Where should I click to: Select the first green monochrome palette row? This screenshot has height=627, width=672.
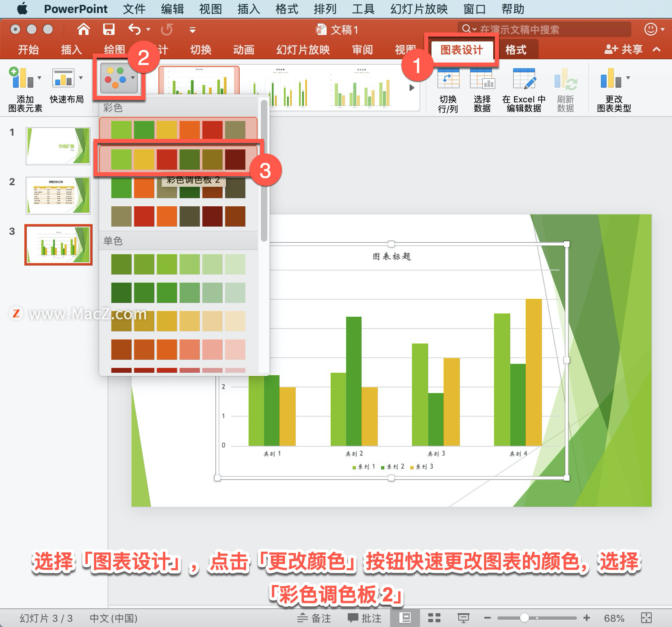(x=178, y=264)
